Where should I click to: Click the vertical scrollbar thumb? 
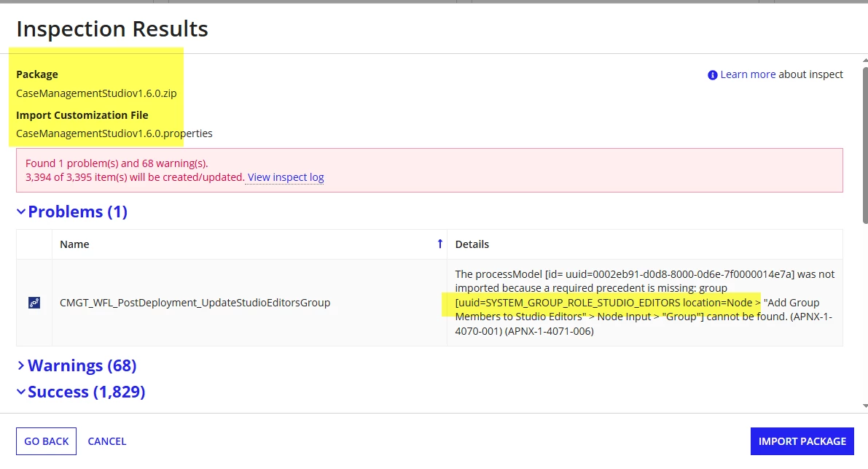[x=865, y=145]
